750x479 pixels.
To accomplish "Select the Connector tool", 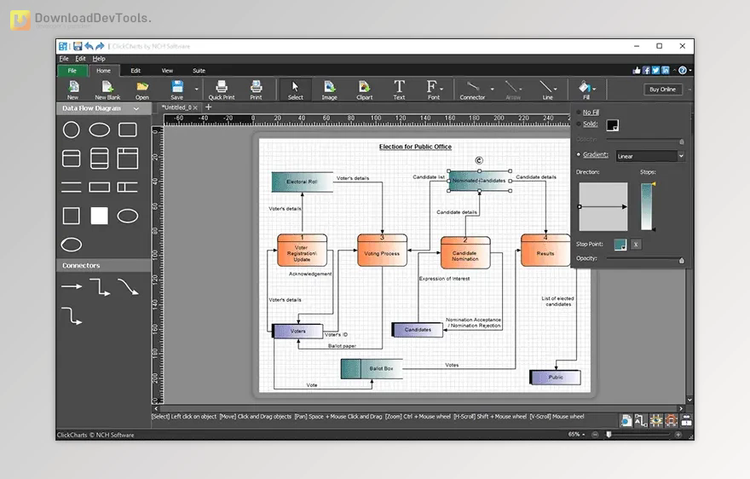I will (472, 89).
